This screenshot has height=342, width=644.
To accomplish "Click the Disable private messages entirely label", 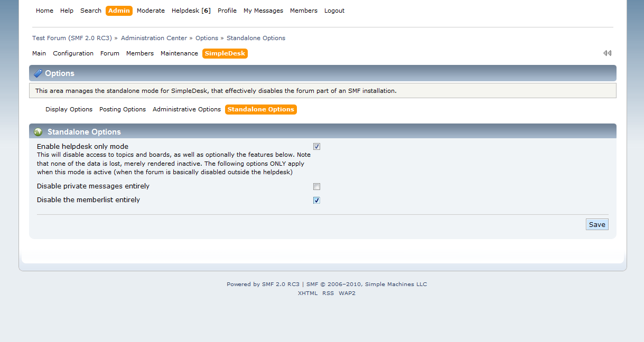I will pyautogui.click(x=93, y=186).
